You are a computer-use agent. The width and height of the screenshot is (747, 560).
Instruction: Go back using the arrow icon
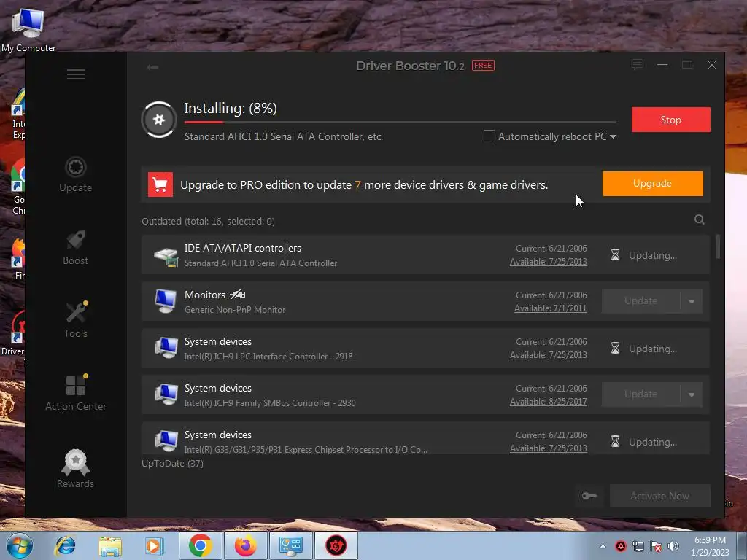click(152, 67)
